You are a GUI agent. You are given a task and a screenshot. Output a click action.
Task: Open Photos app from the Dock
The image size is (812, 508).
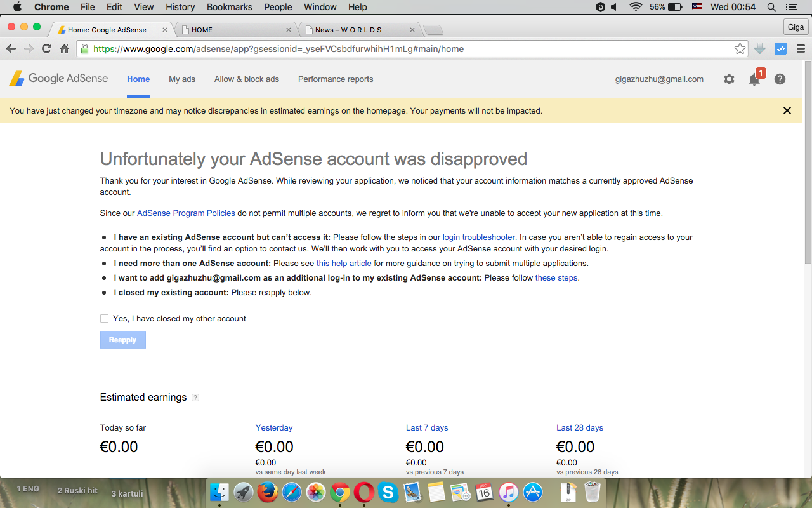[x=316, y=491]
